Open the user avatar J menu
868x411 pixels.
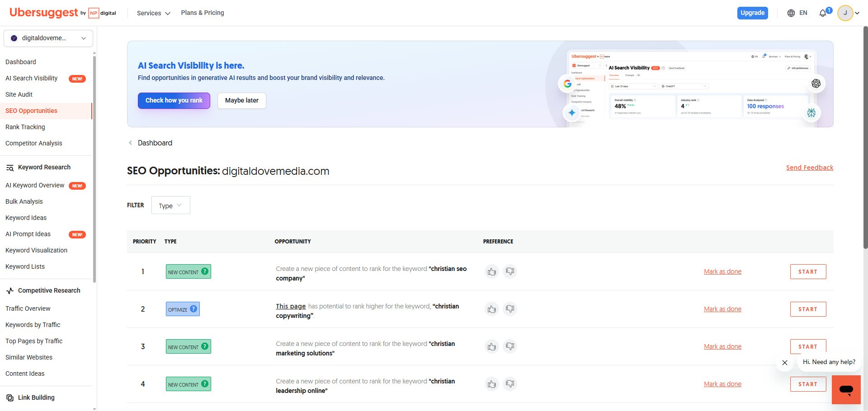845,13
